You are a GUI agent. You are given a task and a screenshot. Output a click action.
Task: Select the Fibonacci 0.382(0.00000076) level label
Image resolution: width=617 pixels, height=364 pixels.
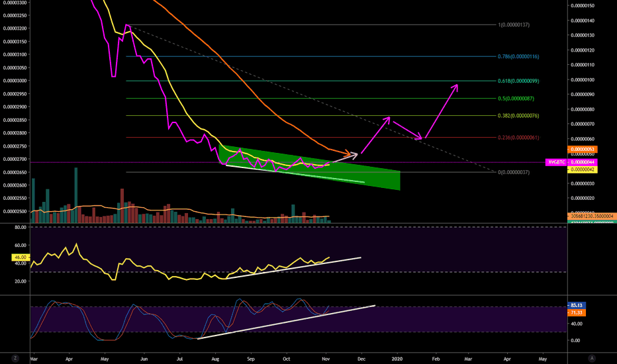(x=518, y=116)
